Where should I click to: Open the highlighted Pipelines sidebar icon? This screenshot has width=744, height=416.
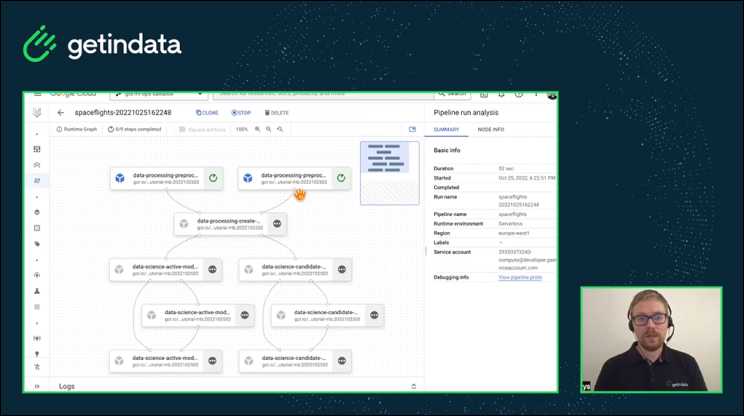(x=37, y=181)
